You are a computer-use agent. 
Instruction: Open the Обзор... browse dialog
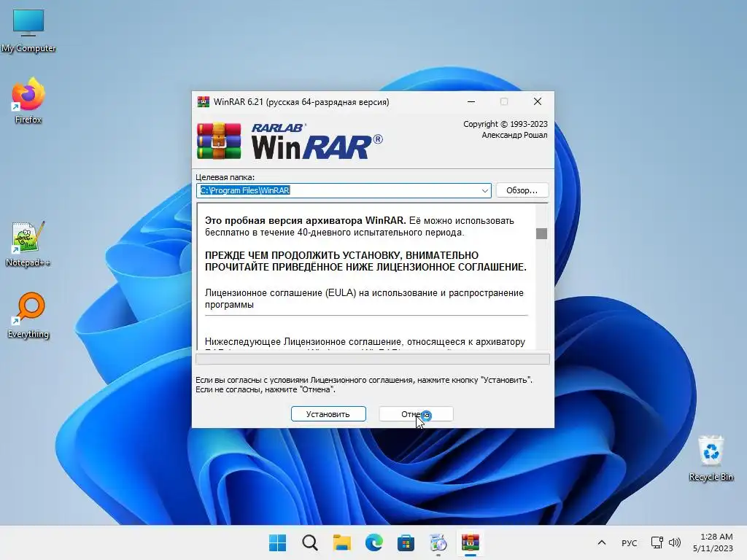522,190
